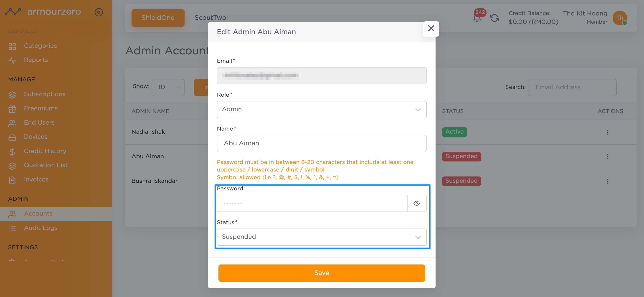This screenshot has height=297, width=644.
Task: Click into the Name field
Action: [x=322, y=143]
